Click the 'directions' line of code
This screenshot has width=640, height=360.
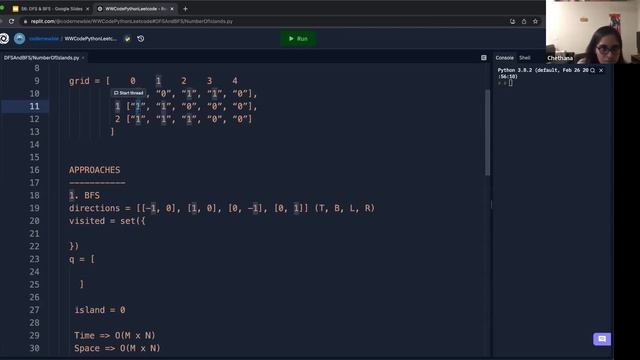tap(222, 208)
